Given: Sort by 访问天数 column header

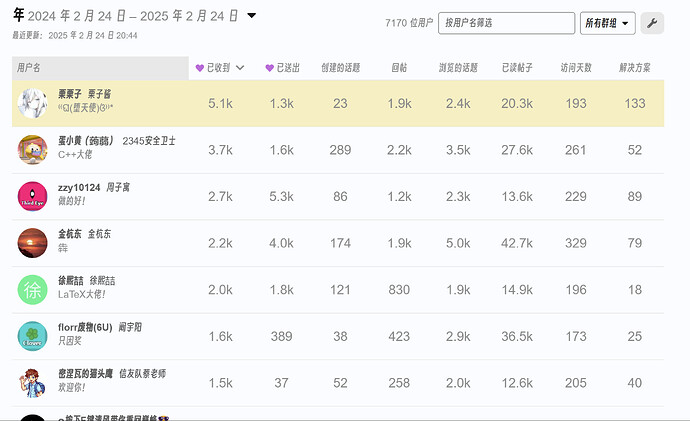Looking at the screenshot, I should coord(576,68).
